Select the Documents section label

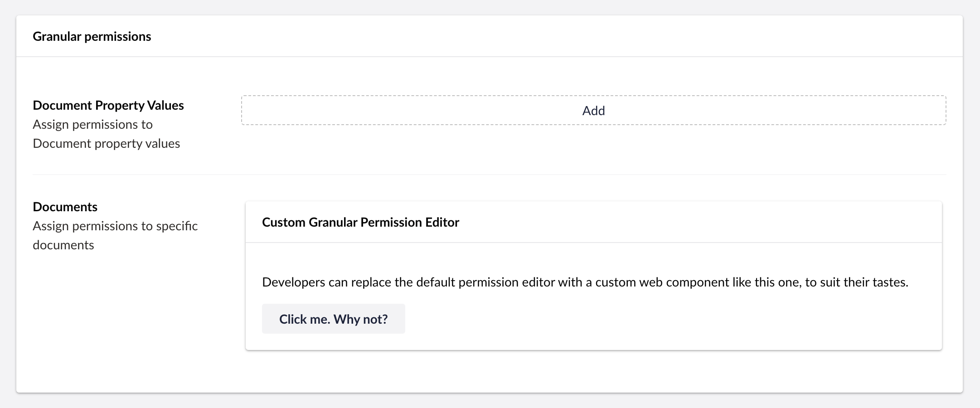pyautogui.click(x=65, y=207)
